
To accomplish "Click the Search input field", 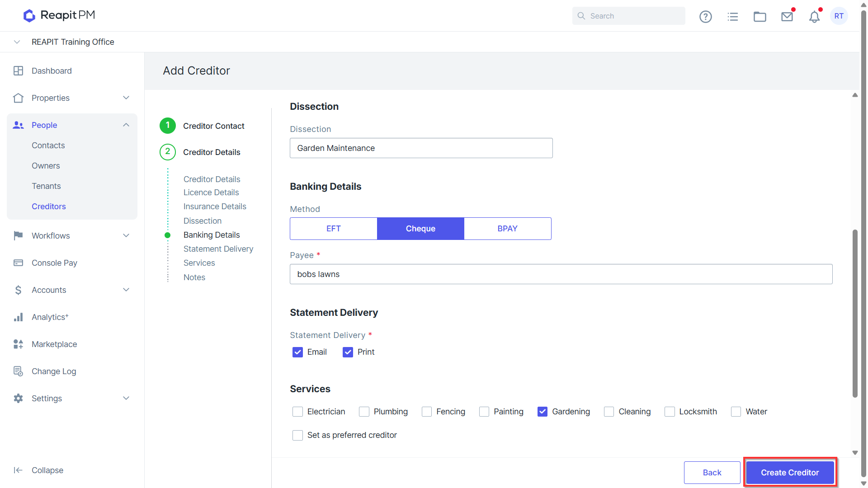I will click(x=628, y=16).
